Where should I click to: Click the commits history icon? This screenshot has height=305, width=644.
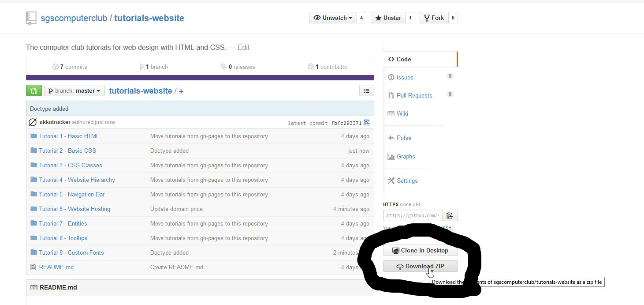[x=56, y=67]
